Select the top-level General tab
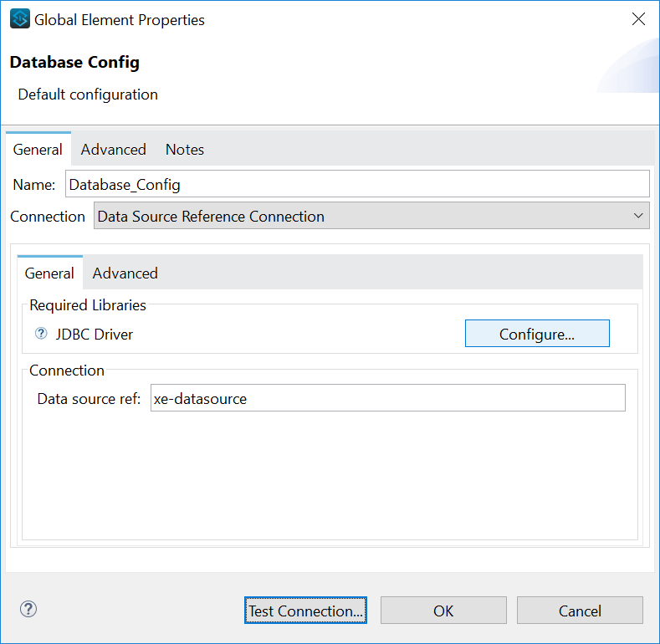660x644 pixels. (x=38, y=150)
